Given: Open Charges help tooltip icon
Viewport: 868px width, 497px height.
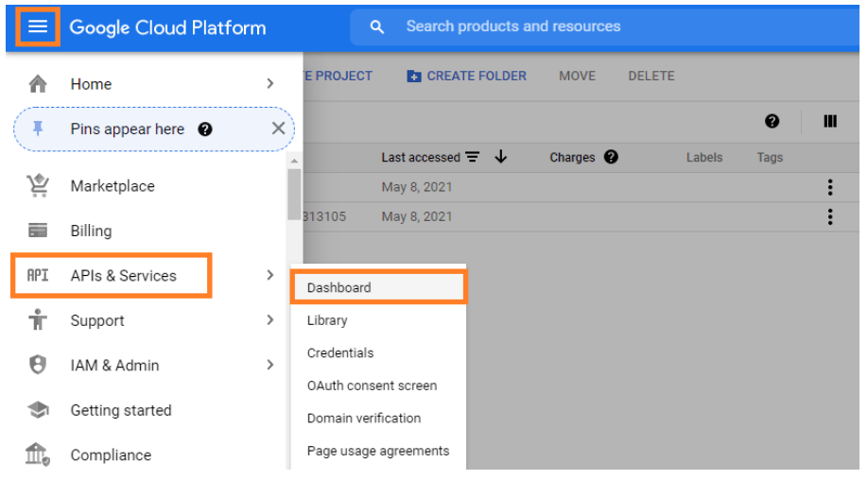Looking at the screenshot, I should pos(611,157).
